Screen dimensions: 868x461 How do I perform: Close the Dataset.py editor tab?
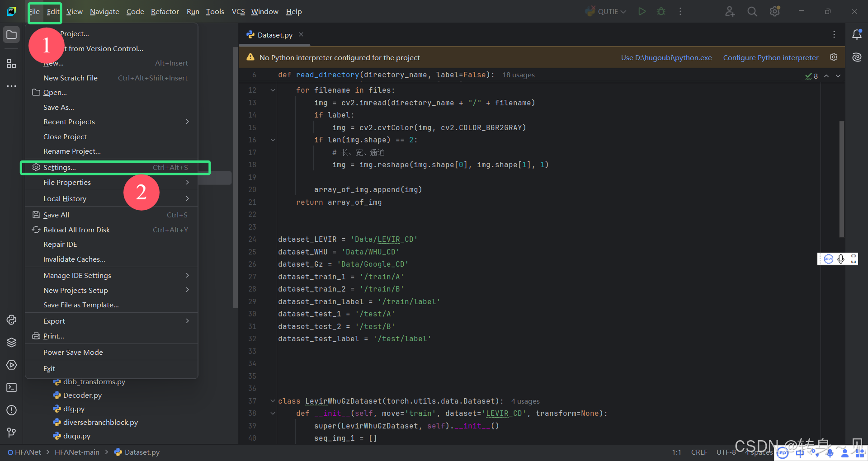pyautogui.click(x=301, y=35)
